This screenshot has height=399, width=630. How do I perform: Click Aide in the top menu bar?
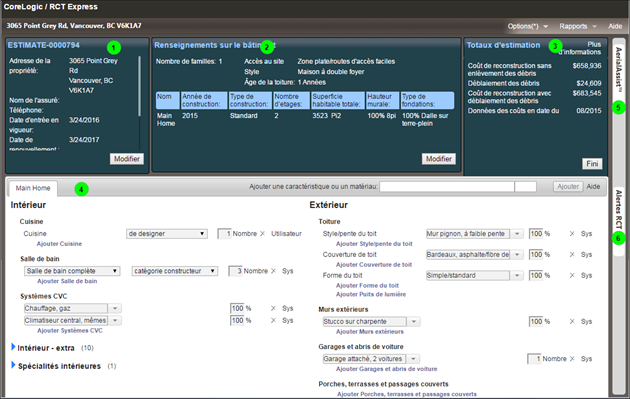(x=615, y=26)
